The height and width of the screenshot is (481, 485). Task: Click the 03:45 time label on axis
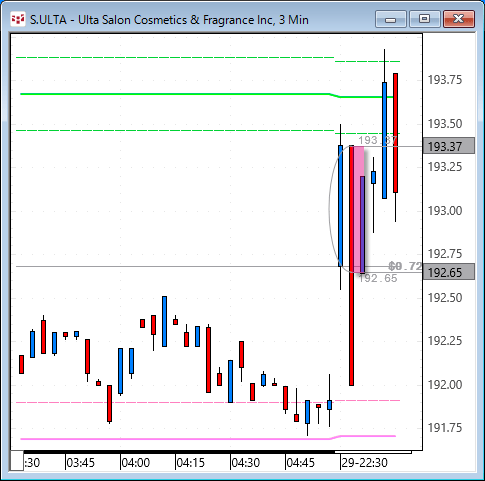(x=80, y=463)
